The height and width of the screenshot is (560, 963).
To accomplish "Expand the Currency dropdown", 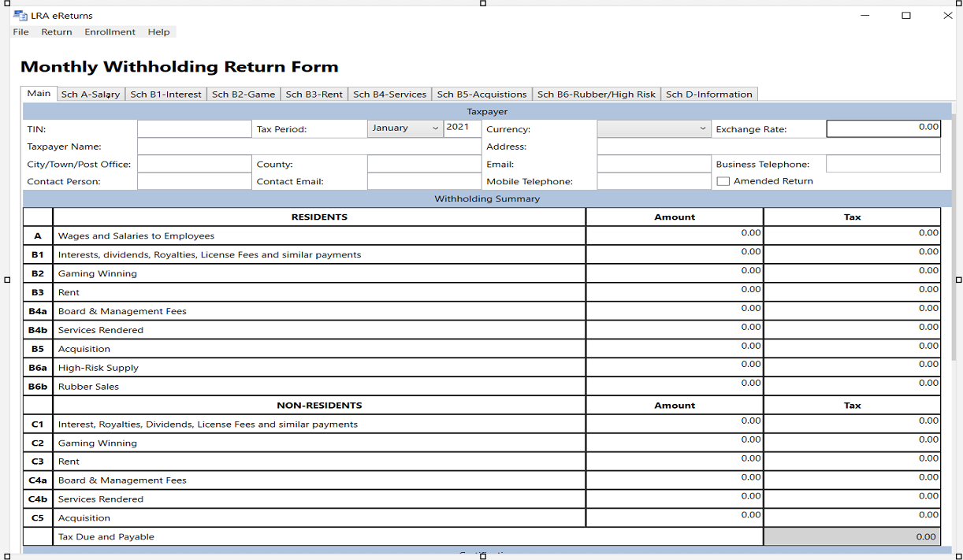I will (654, 128).
